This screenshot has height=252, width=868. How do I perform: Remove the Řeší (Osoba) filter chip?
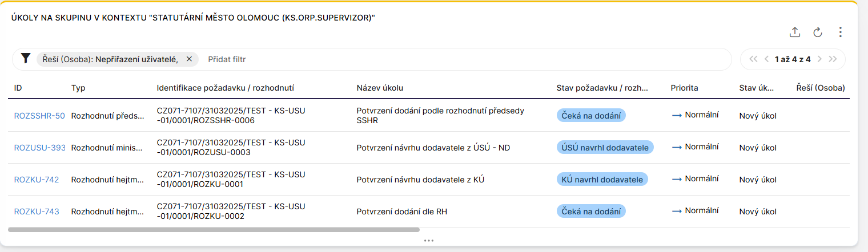click(x=189, y=59)
